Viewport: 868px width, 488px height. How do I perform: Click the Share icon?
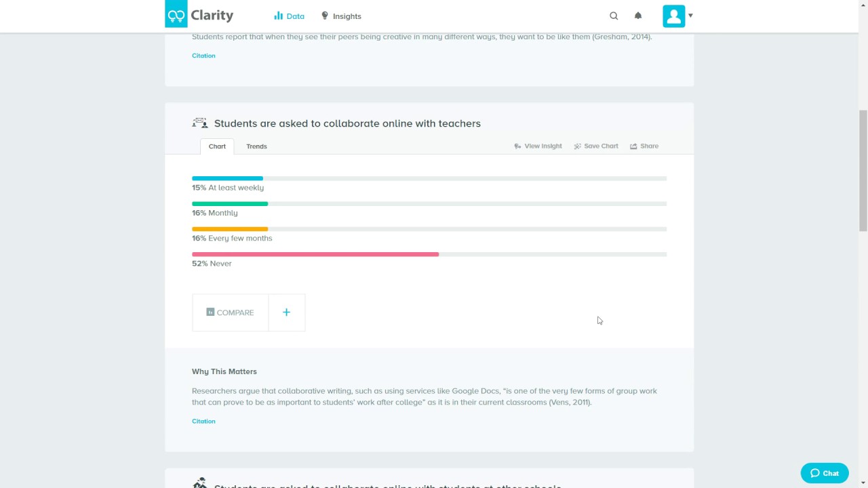coord(633,146)
